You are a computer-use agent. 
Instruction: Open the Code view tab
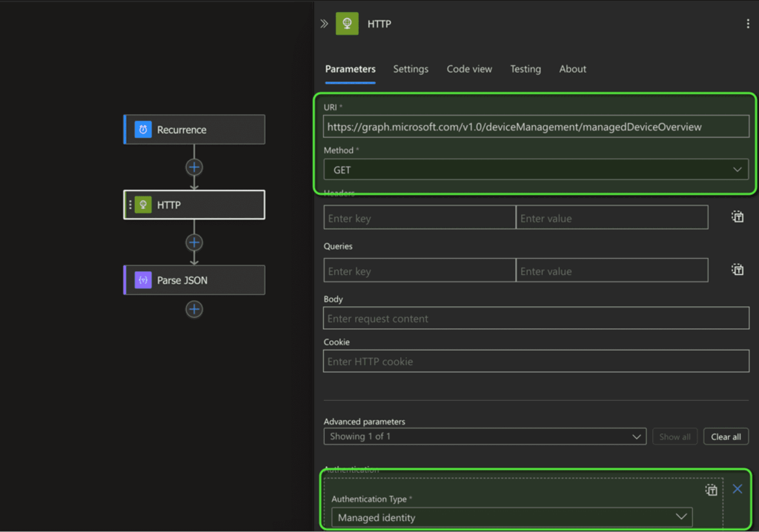pos(469,69)
